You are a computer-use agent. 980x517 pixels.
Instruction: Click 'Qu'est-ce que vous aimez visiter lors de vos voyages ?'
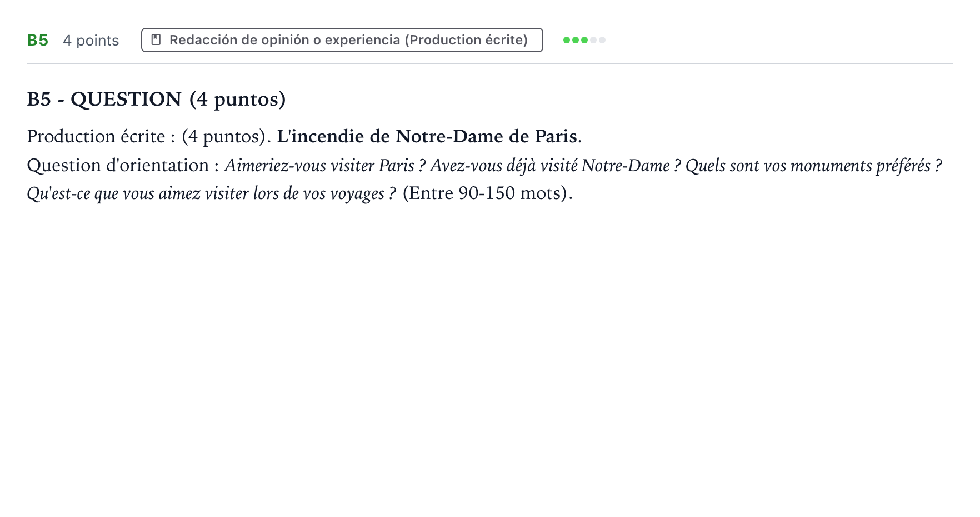212,193
